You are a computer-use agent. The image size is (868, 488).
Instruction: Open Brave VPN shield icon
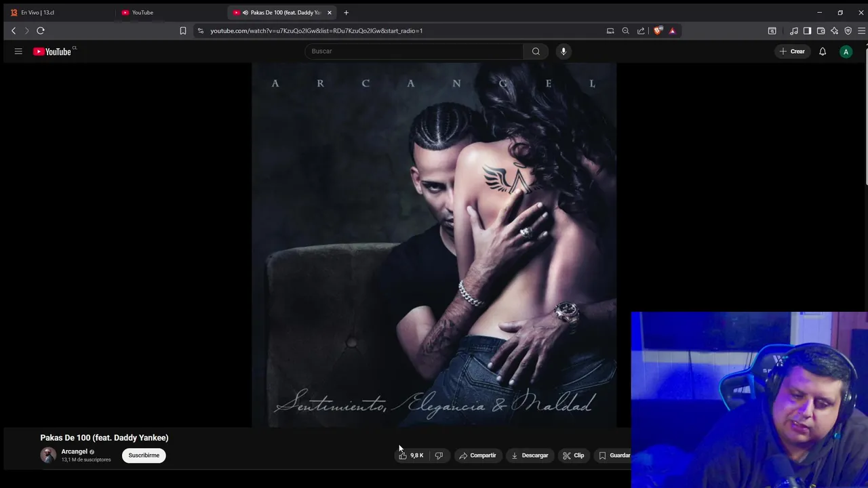tap(848, 30)
